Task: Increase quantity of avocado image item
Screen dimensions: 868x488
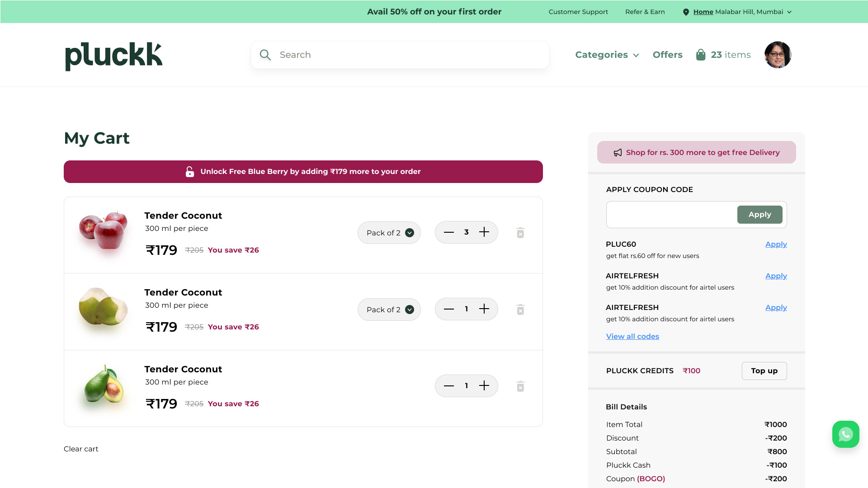Action: coord(484,386)
